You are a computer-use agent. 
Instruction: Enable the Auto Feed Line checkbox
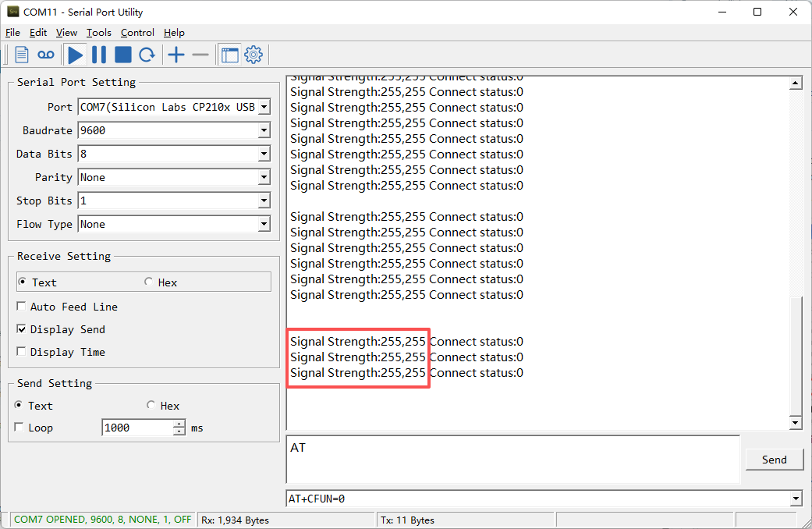click(21, 306)
